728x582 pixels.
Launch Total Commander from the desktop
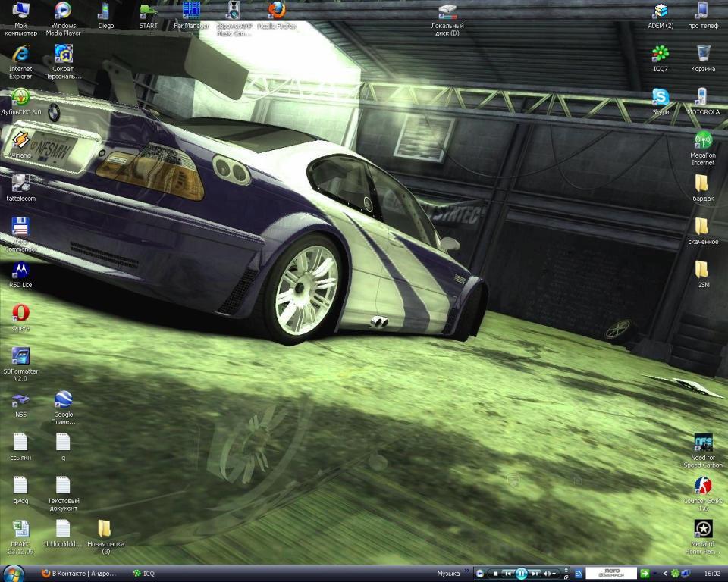click(20, 235)
